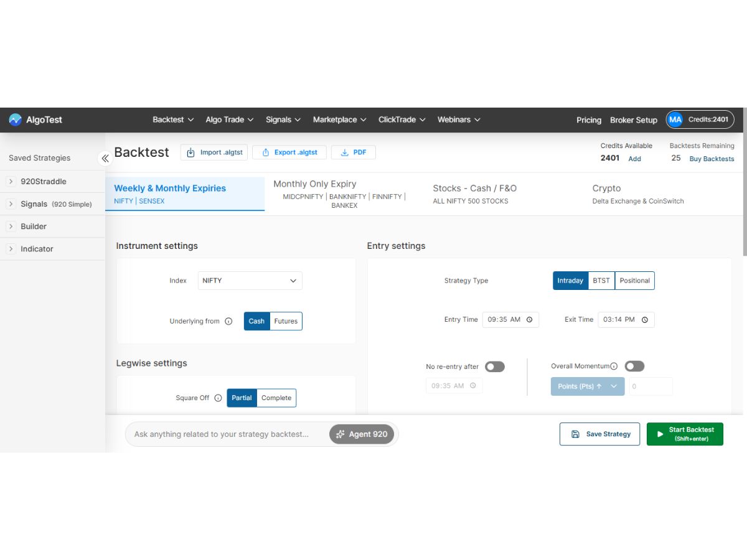Click Export .algtst button
Viewport: 747px width, 560px height.
289,152
